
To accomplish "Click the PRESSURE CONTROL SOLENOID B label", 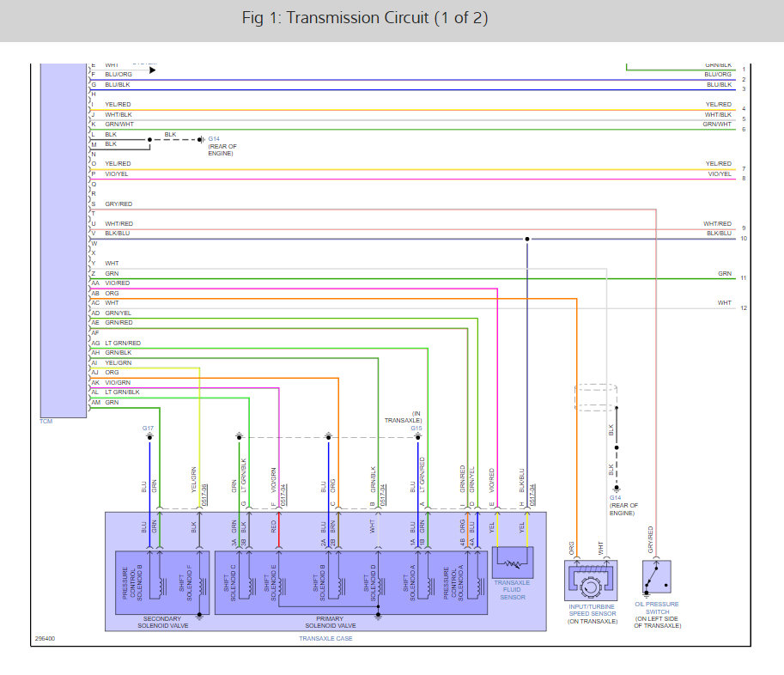I will pyautogui.click(x=132, y=583).
